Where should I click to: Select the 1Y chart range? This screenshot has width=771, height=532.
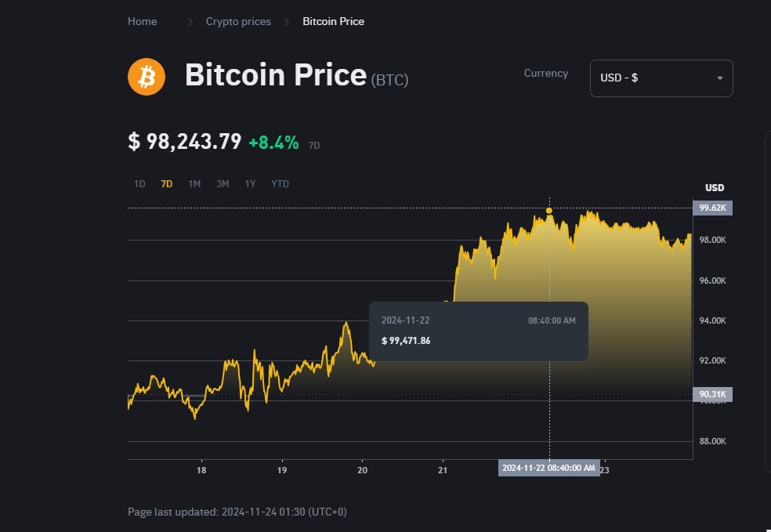[x=250, y=183]
